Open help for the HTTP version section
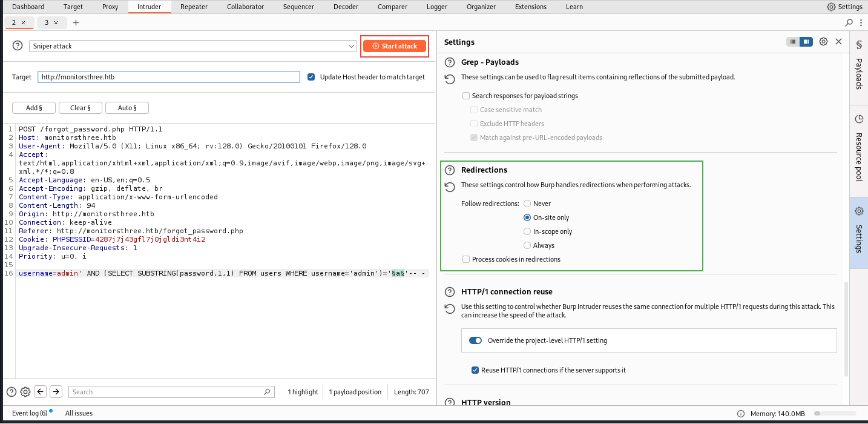Viewport: 868px width, 424px height. [450, 403]
